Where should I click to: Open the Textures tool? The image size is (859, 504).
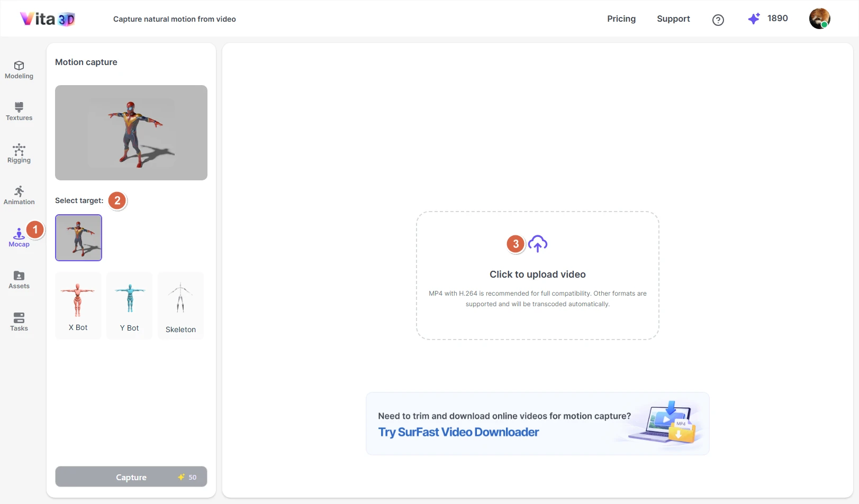pos(19,112)
